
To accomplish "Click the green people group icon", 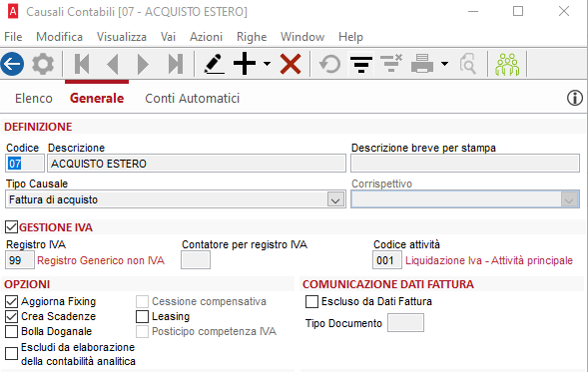I will click(x=507, y=64).
